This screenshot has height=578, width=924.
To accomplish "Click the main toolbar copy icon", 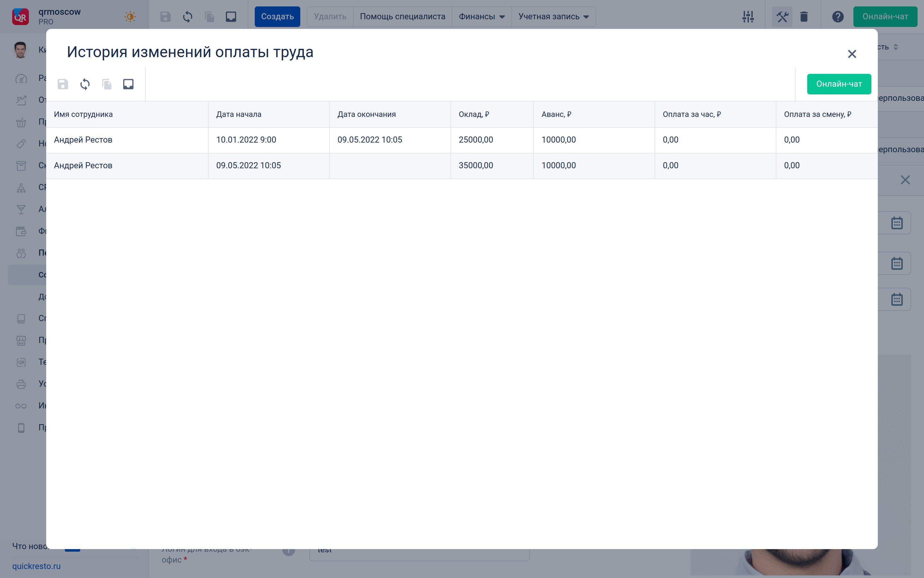I will (x=209, y=16).
